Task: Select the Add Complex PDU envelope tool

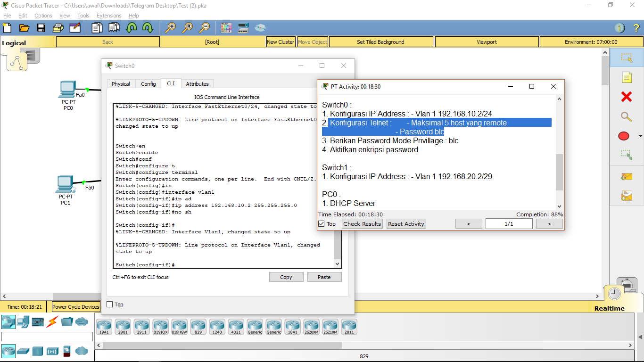Action: point(627,196)
